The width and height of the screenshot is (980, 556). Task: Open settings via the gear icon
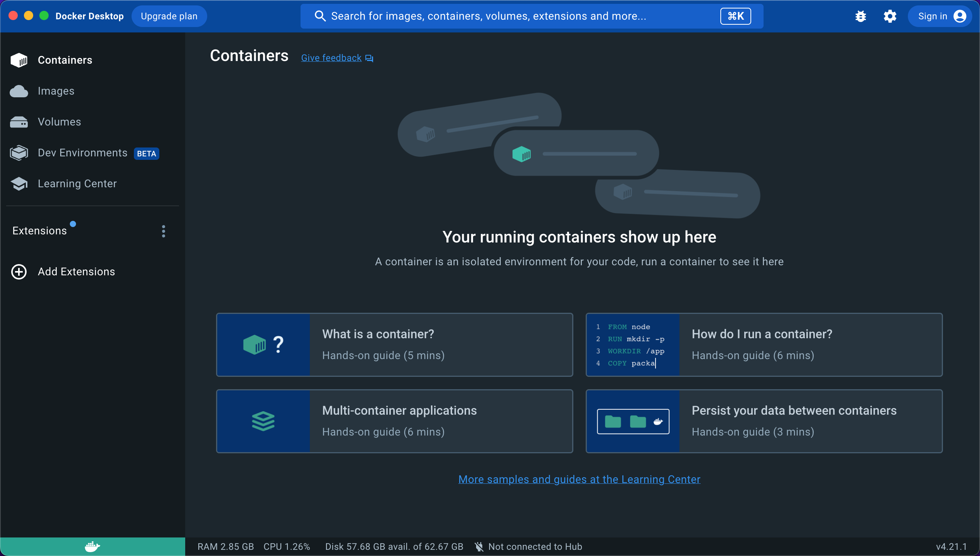point(890,16)
